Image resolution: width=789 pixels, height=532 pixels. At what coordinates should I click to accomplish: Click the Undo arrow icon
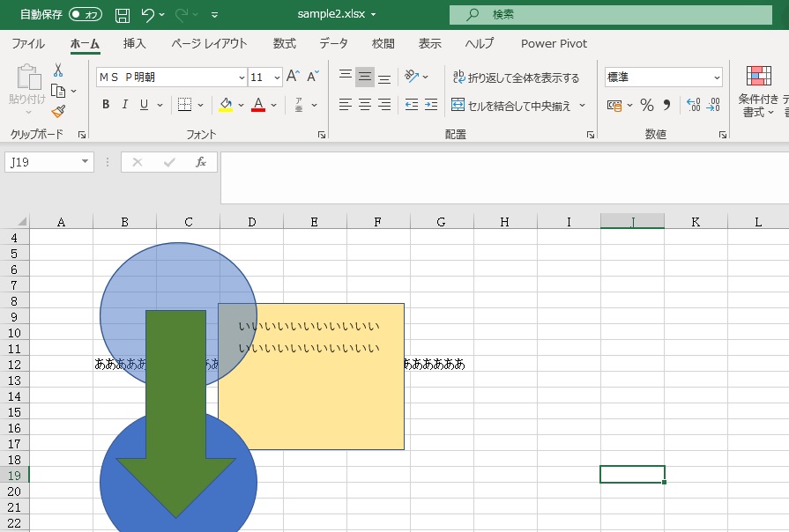[x=148, y=15]
